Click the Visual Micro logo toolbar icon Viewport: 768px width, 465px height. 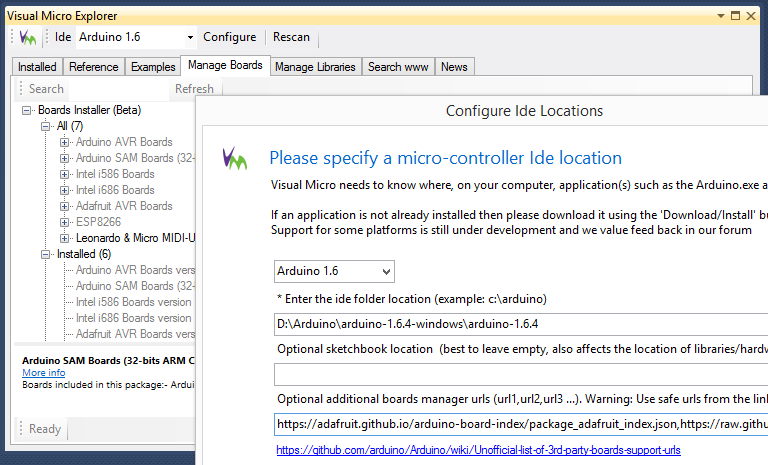tap(27, 37)
